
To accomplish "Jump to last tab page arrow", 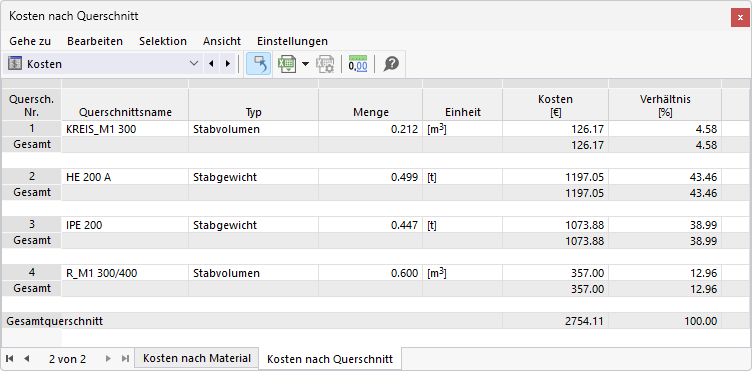I will 125,359.
